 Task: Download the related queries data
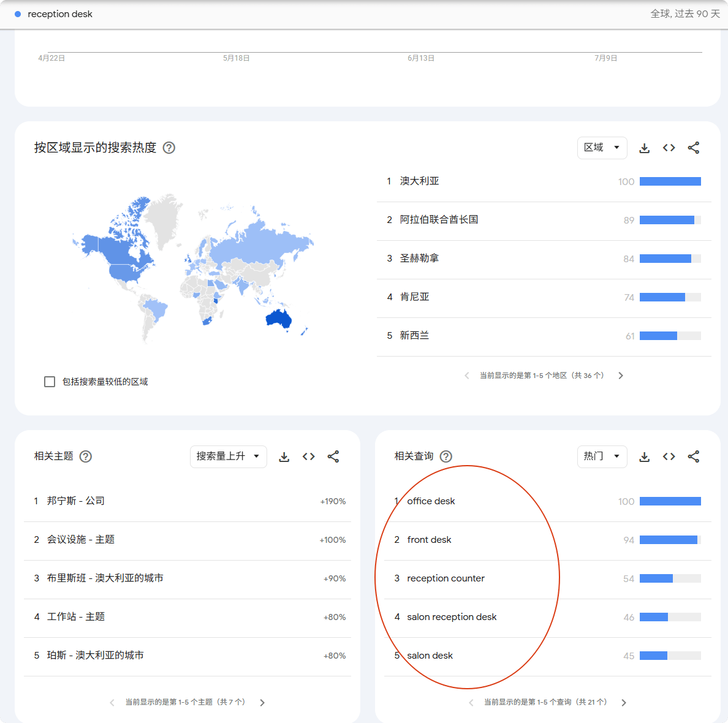[644, 456]
